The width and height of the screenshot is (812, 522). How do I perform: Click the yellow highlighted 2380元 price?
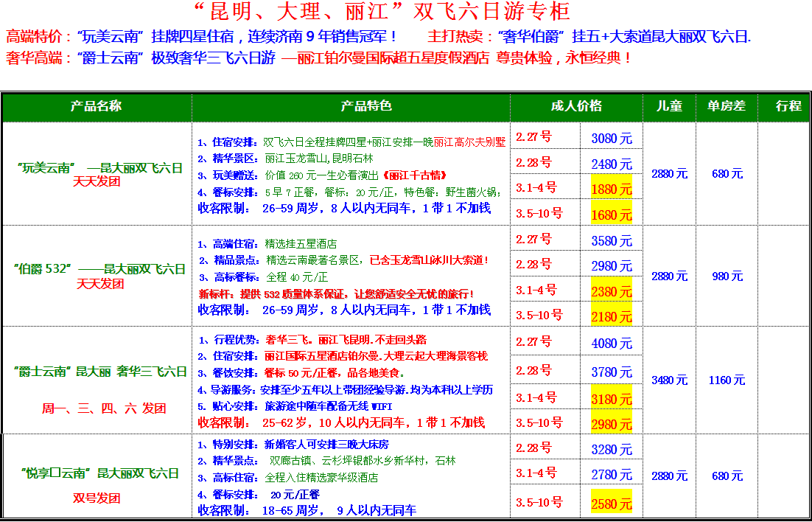(x=612, y=291)
